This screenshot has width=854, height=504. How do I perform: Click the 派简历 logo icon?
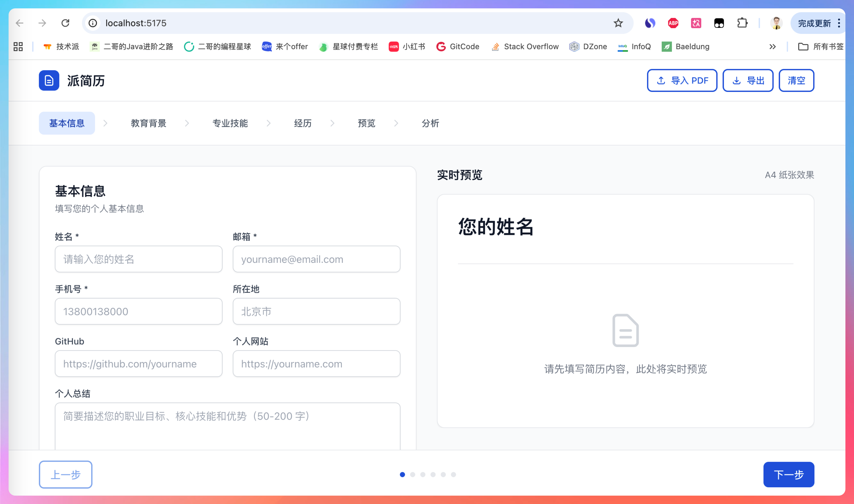[49, 81]
